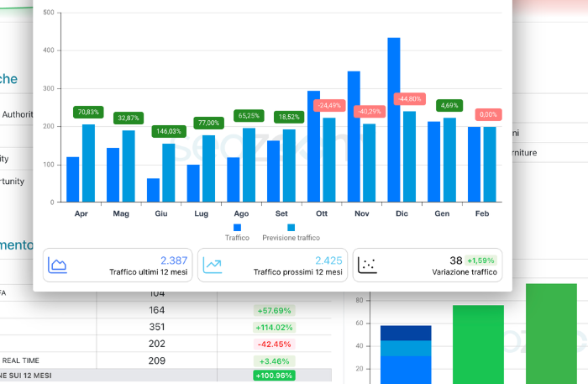Click the 18,52% badge above Set
Screen dimensions: 588x384
289,117
